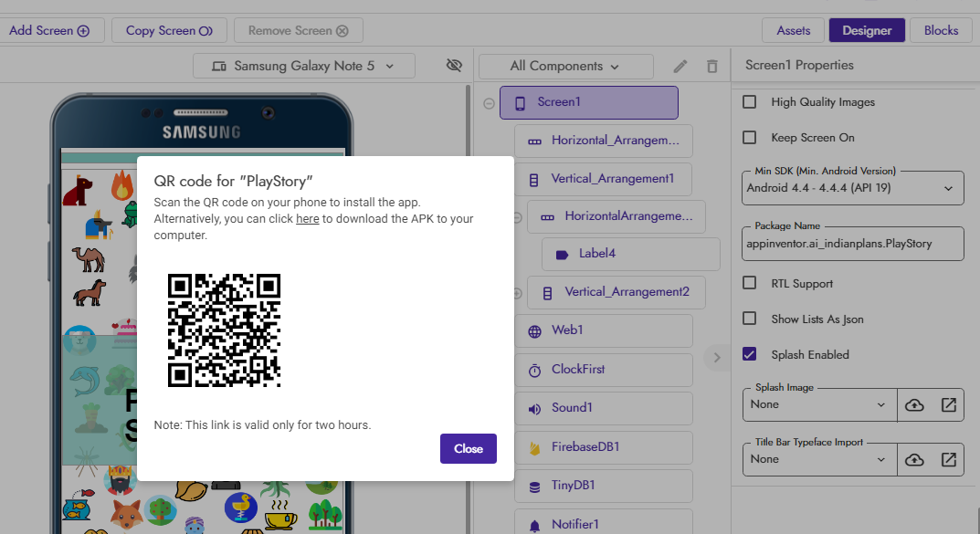Click the trash delete component icon
Screen dimensions: 980x534
(x=712, y=66)
